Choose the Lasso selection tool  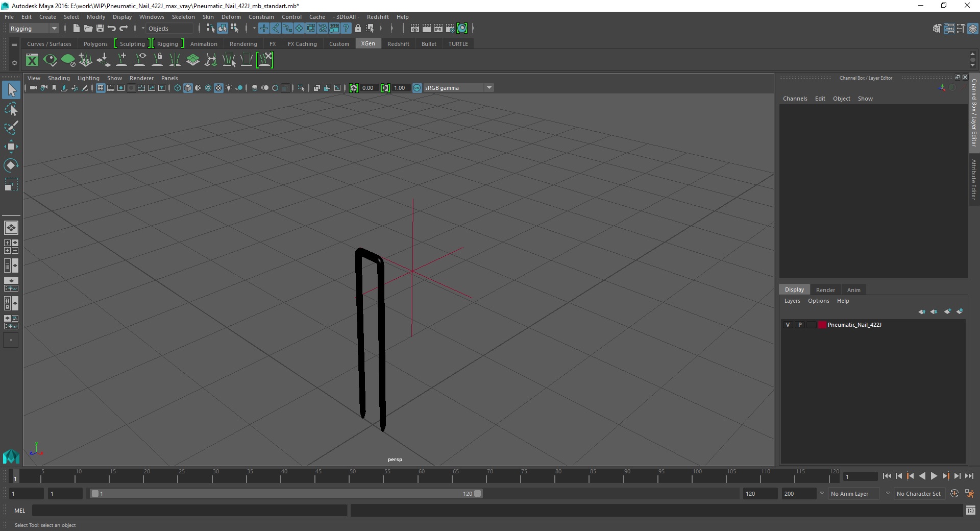click(x=11, y=109)
